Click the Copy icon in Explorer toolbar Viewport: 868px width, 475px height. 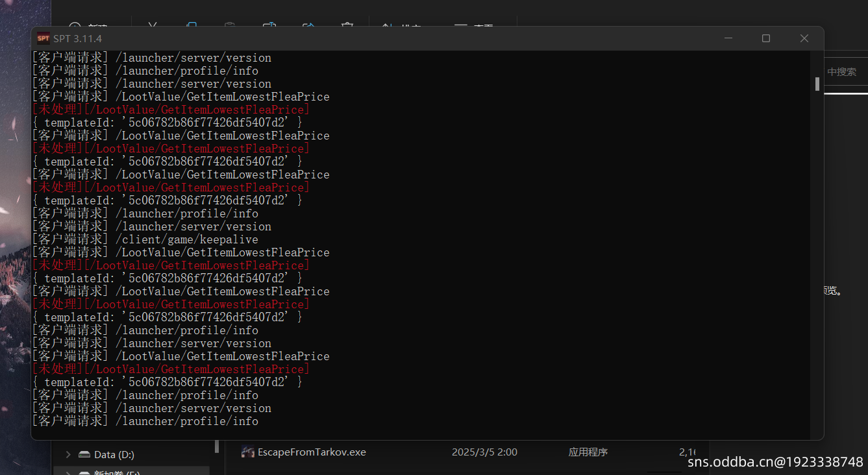(192, 26)
